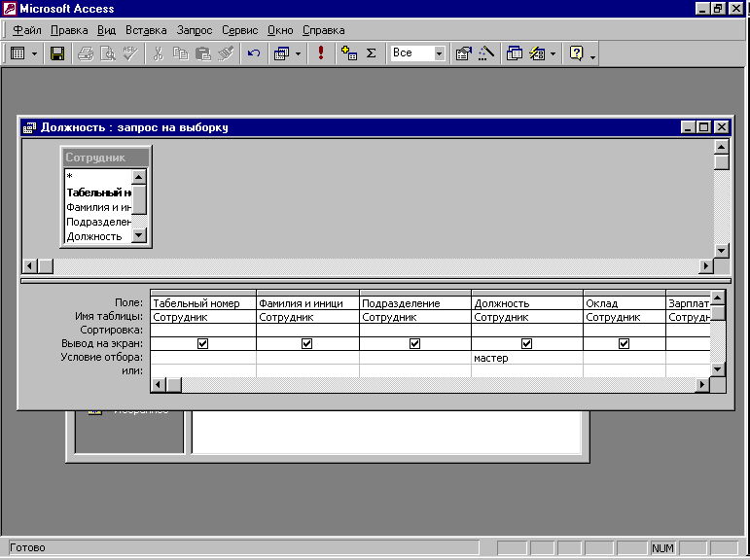The image size is (750, 560).
Task: Maximize the Должность query window
Action: click(704, 126)
